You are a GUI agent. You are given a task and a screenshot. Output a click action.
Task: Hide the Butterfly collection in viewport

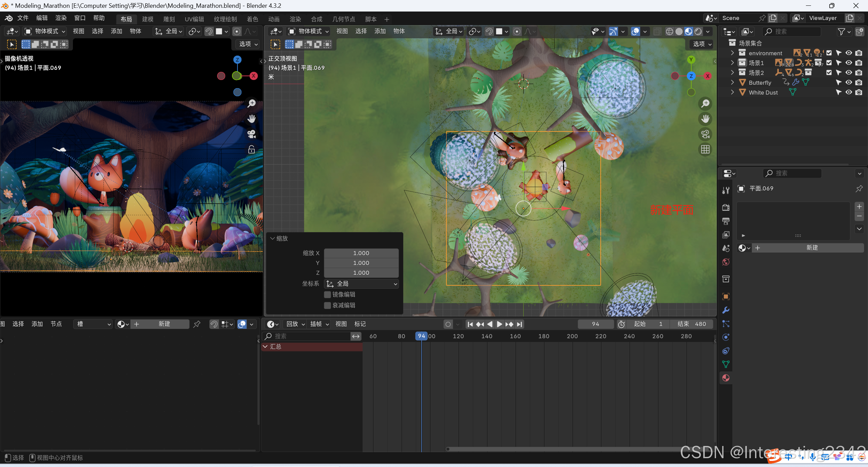click(848, 82)
